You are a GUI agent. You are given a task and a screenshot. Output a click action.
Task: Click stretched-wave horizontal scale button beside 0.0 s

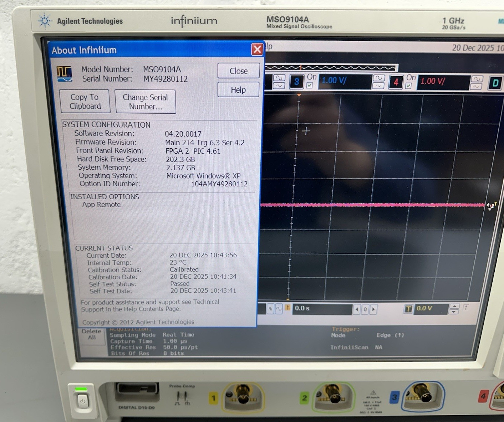(x=279, y=309)
